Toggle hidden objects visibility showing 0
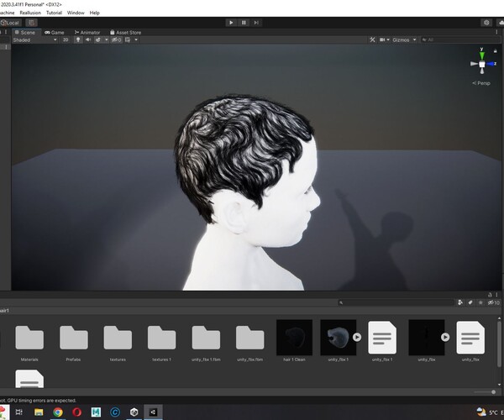 tap(117, 39)
